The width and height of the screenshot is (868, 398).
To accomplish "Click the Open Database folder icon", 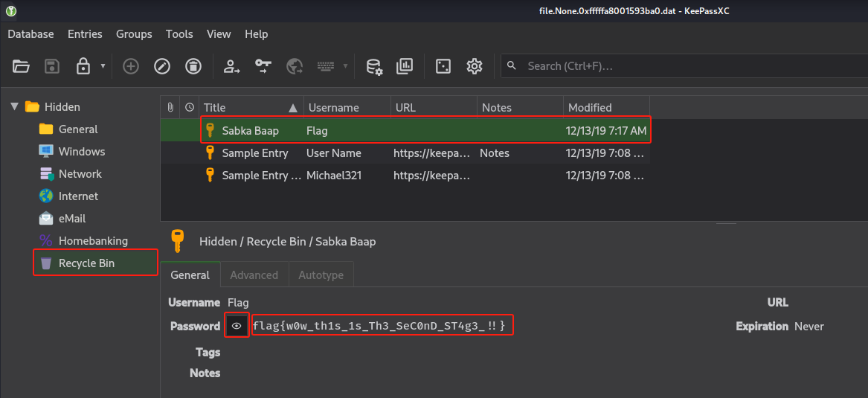I will [x=21, y=66].
